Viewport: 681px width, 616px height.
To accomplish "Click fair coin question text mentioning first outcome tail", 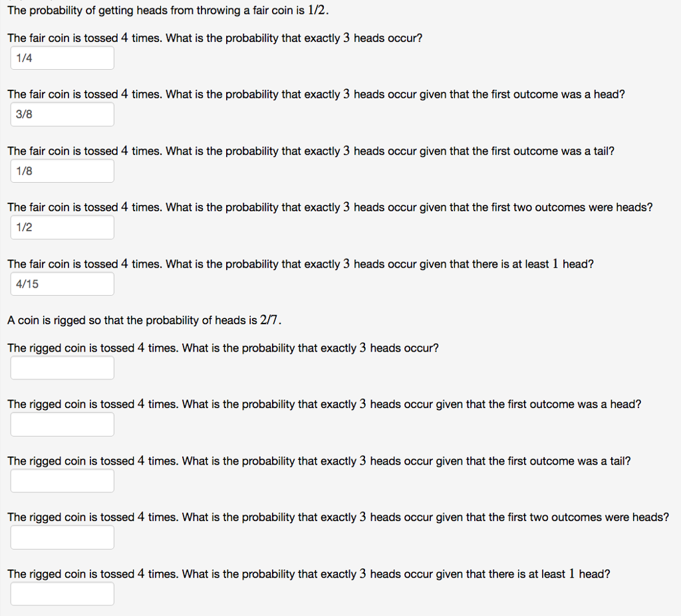I will click(x=311, y=151).
